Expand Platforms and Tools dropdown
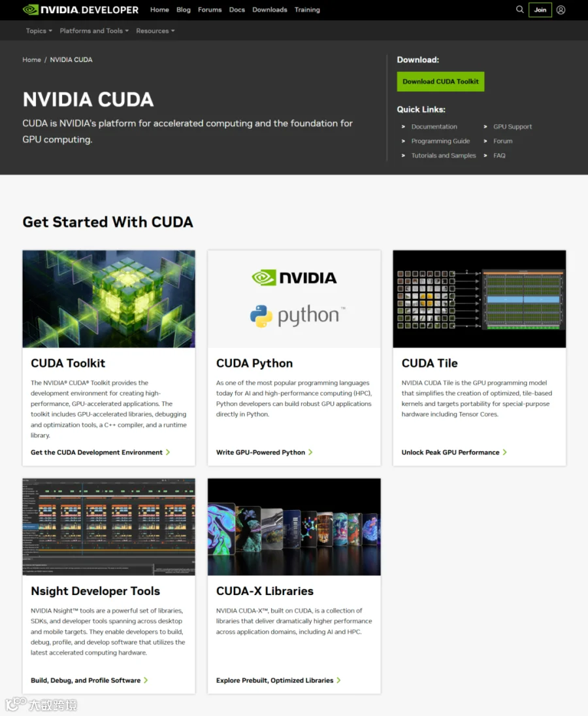The image size is (588, 716). [x=94, y=31]
